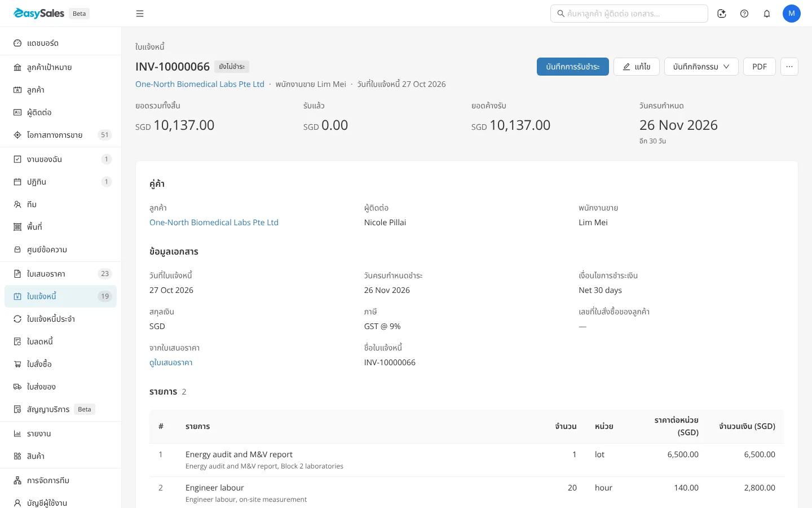Open ทีม team in sidebar
This screenshot has height=508, width=812.
60,204
